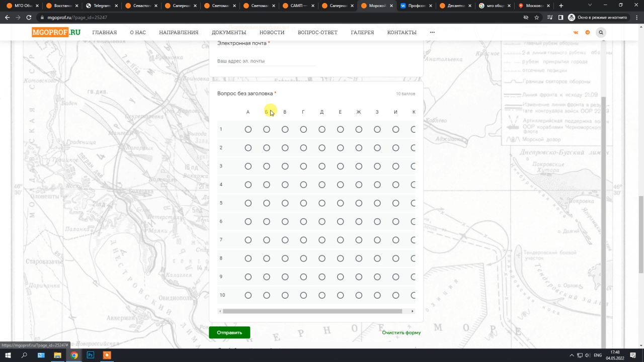The height and width of the screenshot is (362, 644).
Task: Open the VK social link icon
Action: 576,33
